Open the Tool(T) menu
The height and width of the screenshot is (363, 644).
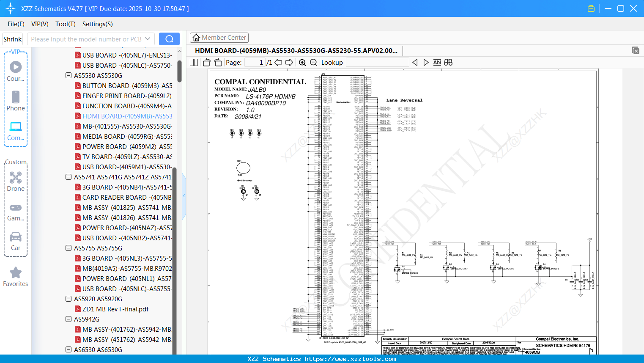pyautogui.click(x=66, y=24)
